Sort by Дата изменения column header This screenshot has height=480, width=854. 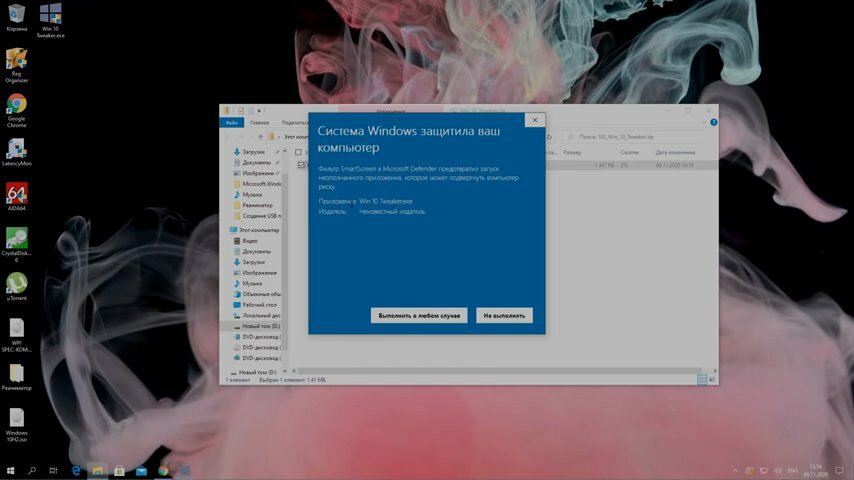click(675, 153)
